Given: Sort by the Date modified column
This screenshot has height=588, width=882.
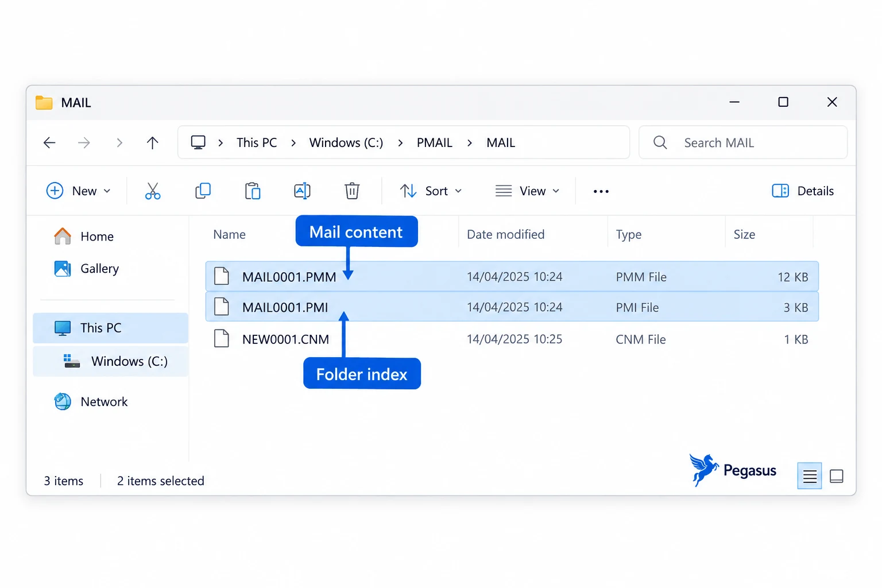Looking at the screenshot, I should (505, 234).
